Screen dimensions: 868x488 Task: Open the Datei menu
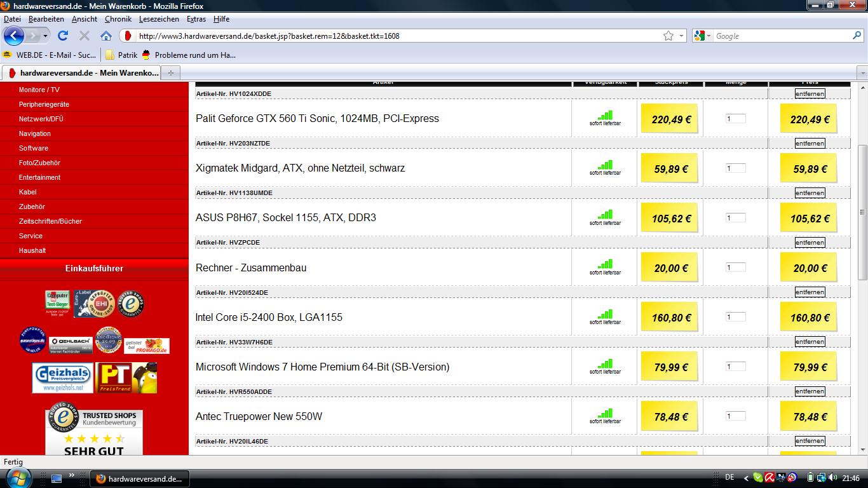tap(12, 19)
